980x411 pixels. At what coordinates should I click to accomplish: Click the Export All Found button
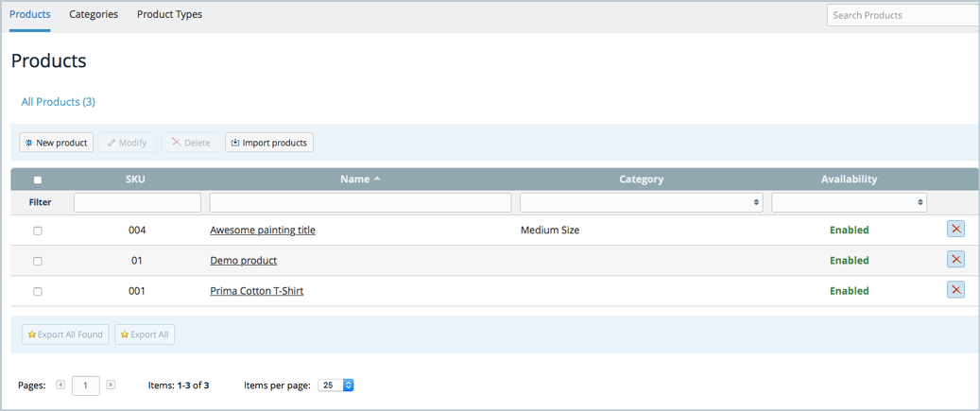point(65,334)
